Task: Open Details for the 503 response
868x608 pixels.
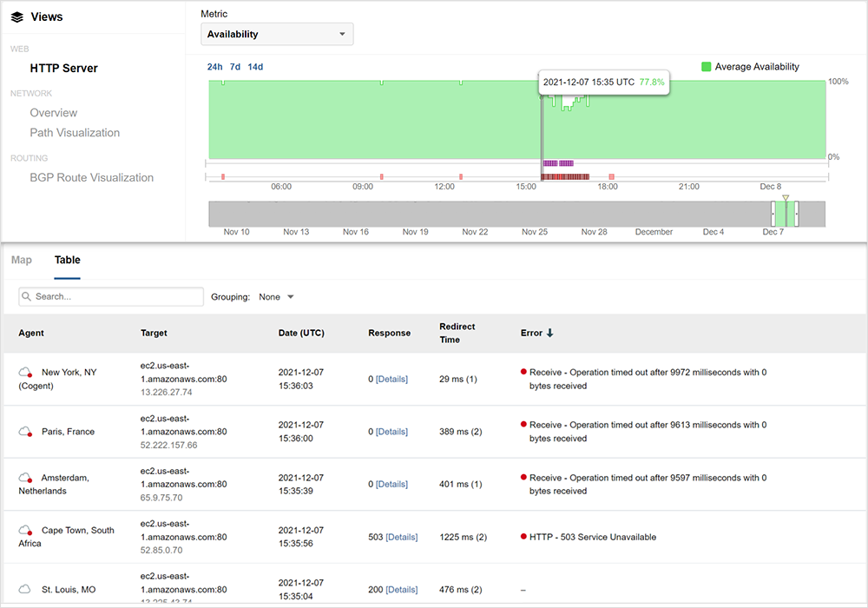Action: 401,538
